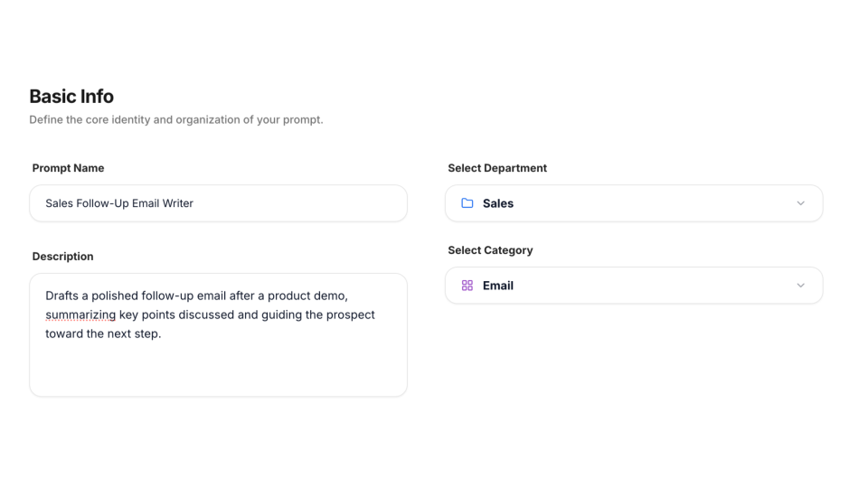The width and height of the screenshot is (868, 488).
Task: Click the purple grid icon beside Email
Action: coord(467,286)
